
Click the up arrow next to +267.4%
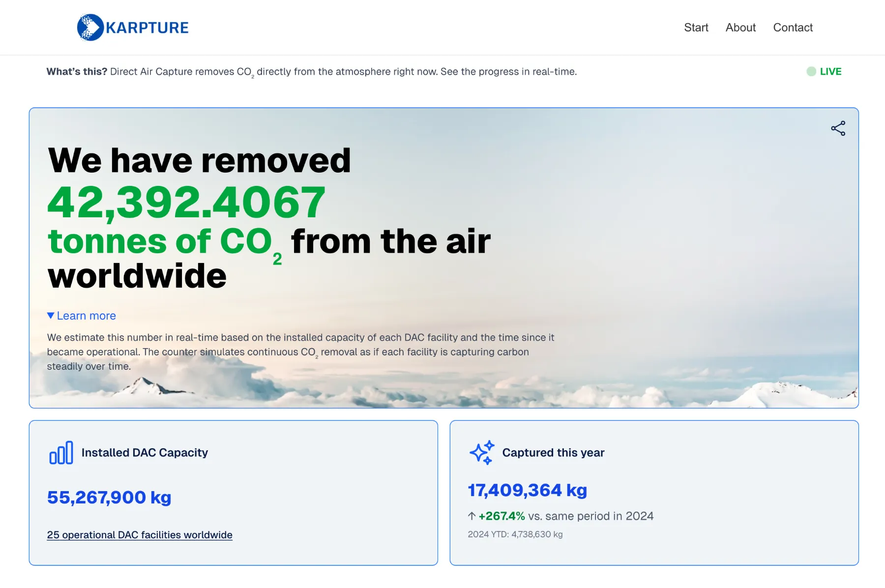472,516
